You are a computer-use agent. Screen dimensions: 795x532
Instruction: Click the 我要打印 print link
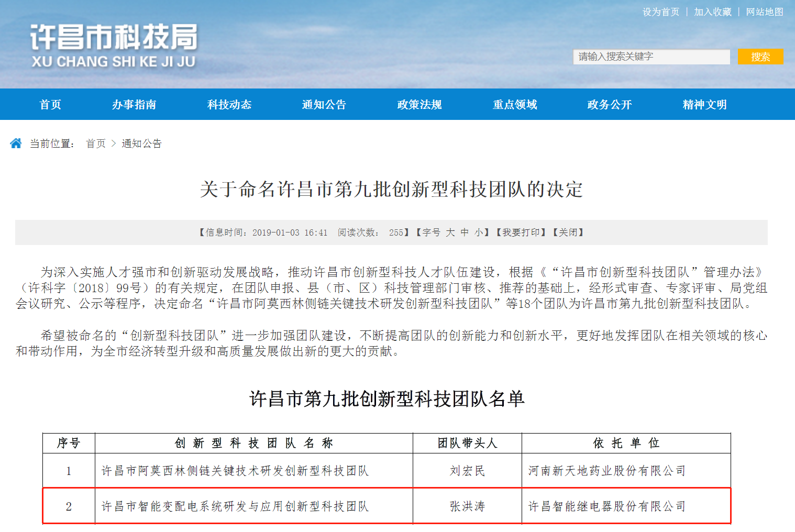click(521, 232)
